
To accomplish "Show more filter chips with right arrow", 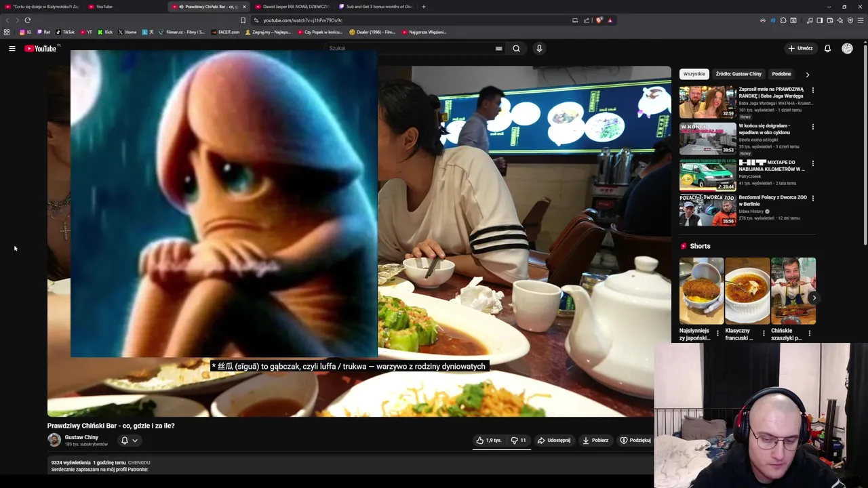I will [x=807, y=75].
